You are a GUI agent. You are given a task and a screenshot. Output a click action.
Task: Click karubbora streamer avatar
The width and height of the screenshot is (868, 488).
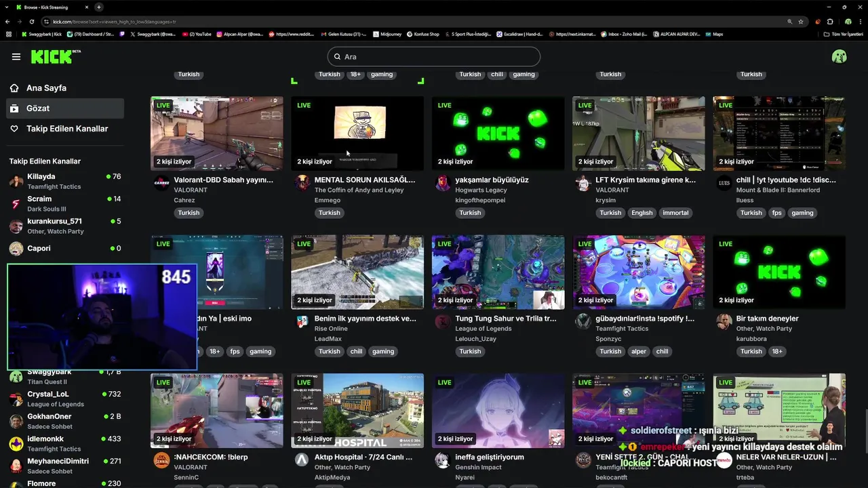[x=724, y=322]
